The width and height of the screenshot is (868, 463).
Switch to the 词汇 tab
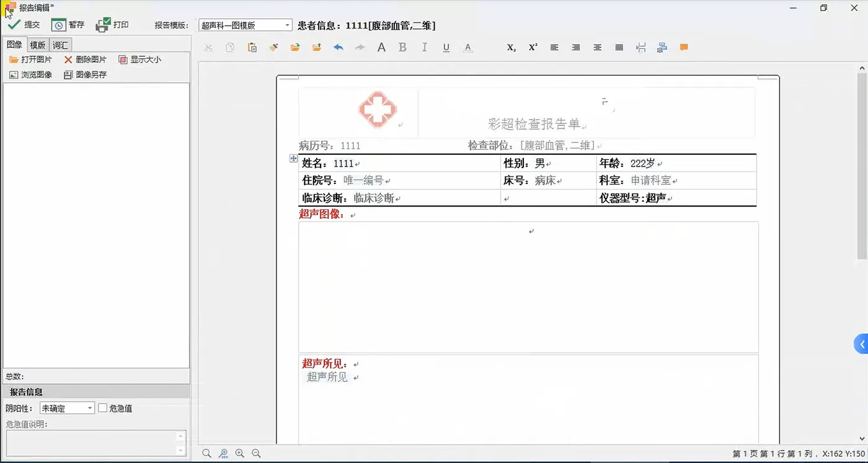coord(60,45)
